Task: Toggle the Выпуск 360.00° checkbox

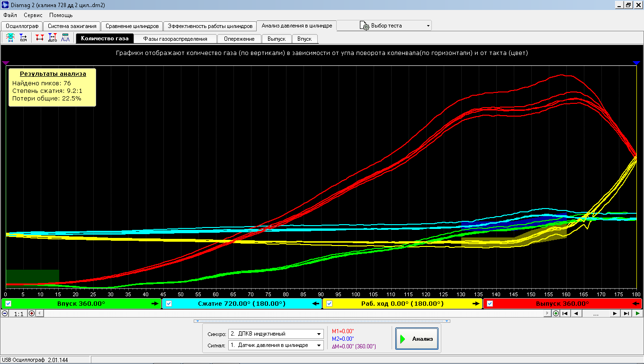Action: (490, 304)
